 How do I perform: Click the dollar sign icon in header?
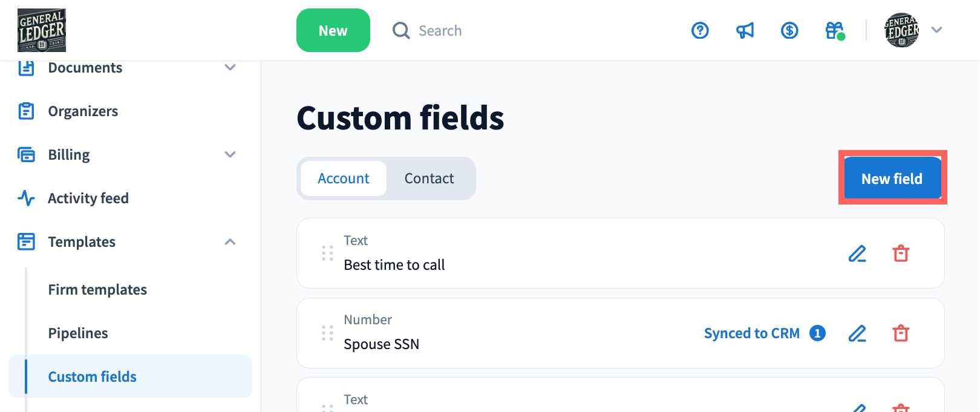click(789, 30)
